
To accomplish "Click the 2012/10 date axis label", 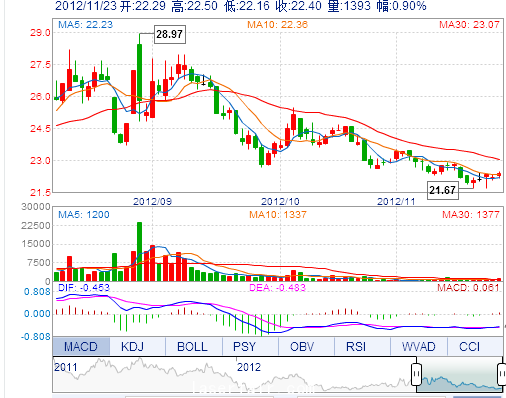I will click(x=280, y=201).
